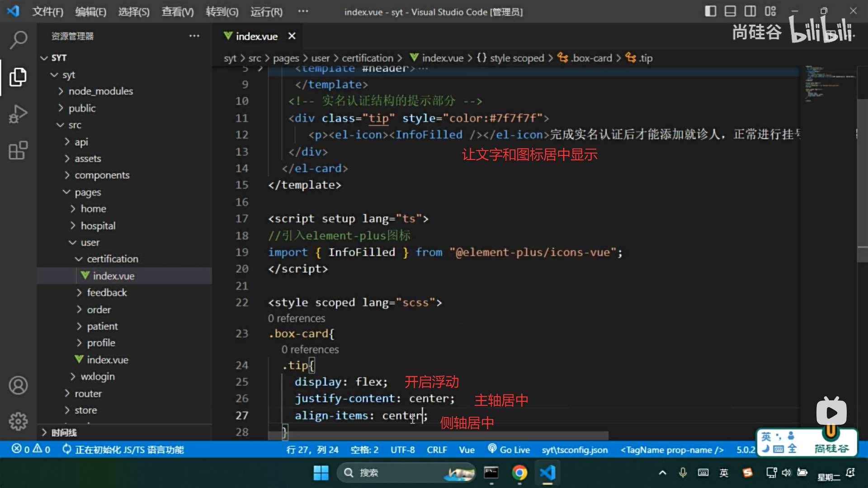Open the Extensions view icon
868x488 pixels.
tap(18, 150)
